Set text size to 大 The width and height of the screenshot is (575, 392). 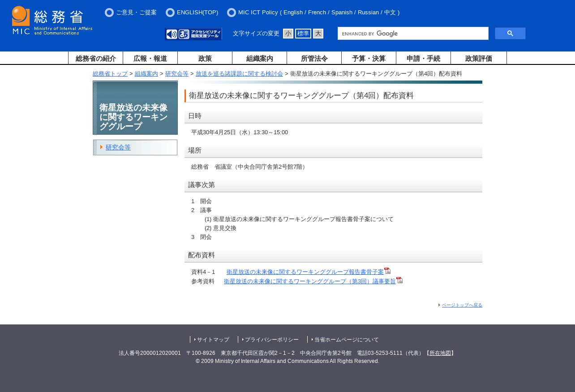[x=318, y=34]
